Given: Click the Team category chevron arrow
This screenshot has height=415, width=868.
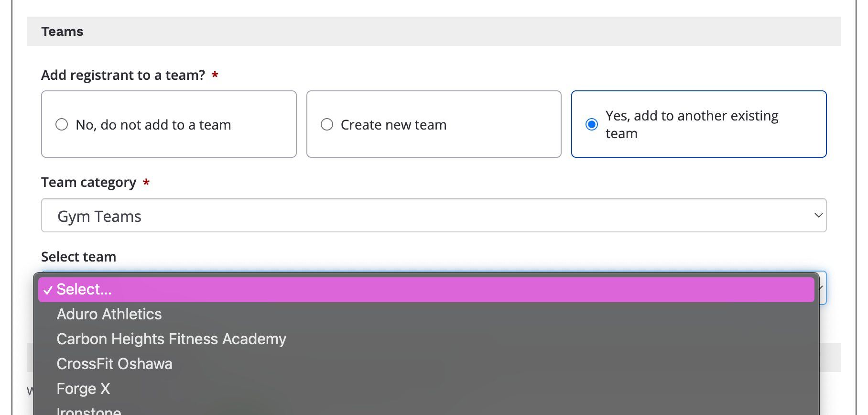Looking at the screenshot, I should coord(818,215).
